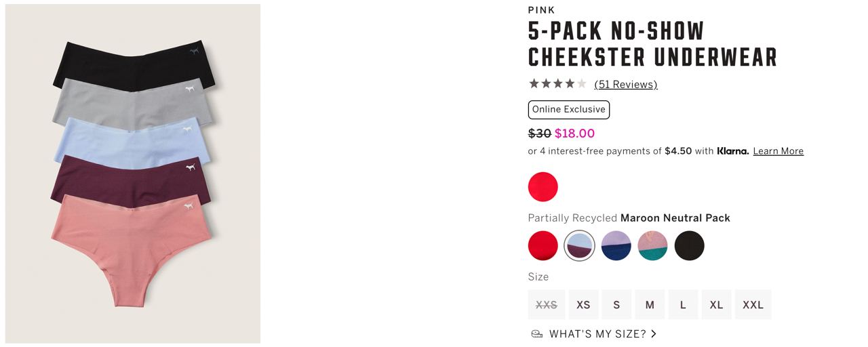Open the 51 Reviews link
This screenshot has width=868, height=347.
(x=625, y=85)
